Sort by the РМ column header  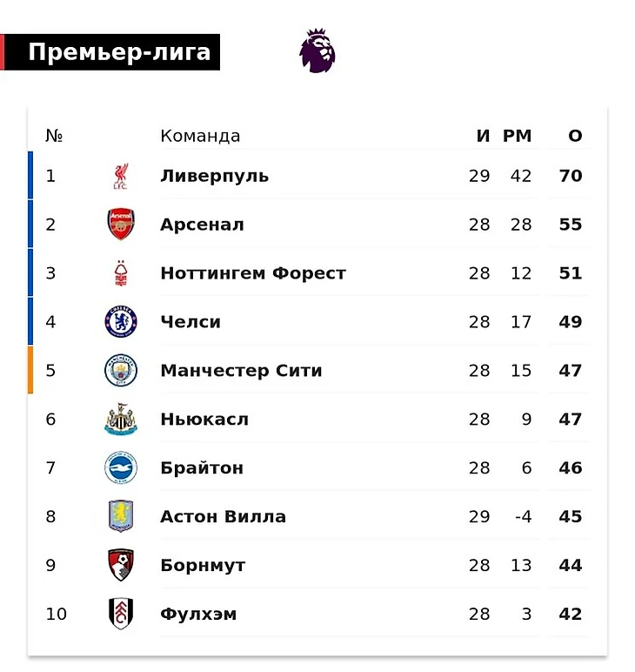coord(517,136)
